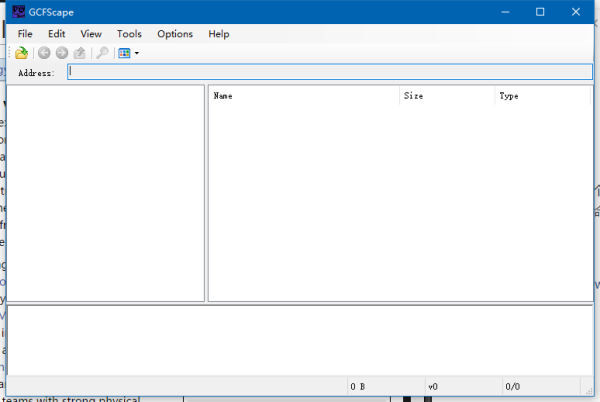Open the View menu
Screen dimensions: 600x402
[x=91, y=34]
